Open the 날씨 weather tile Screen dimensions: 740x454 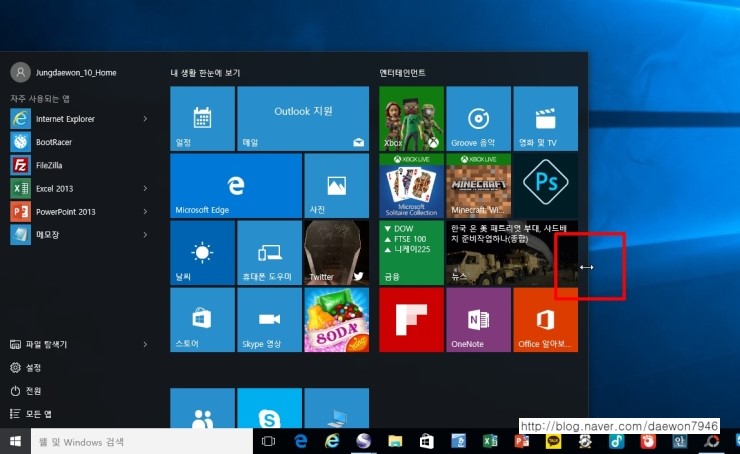(x=202, y=253)
